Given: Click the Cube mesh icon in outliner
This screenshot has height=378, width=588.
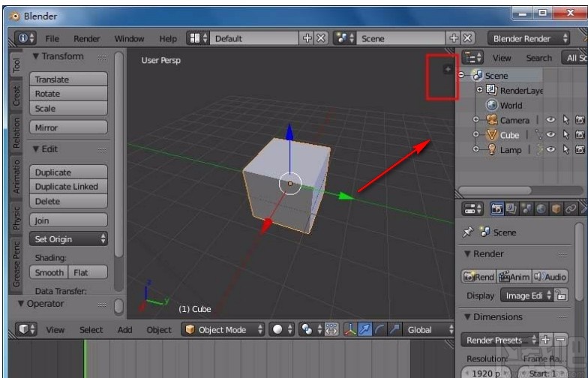Looking at the screenshot, I should coord(492,135).
